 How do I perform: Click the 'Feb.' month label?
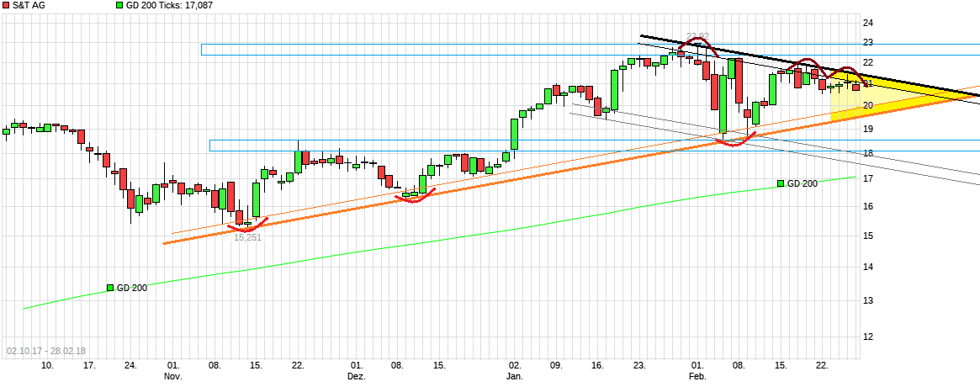(x=697, y=376)
